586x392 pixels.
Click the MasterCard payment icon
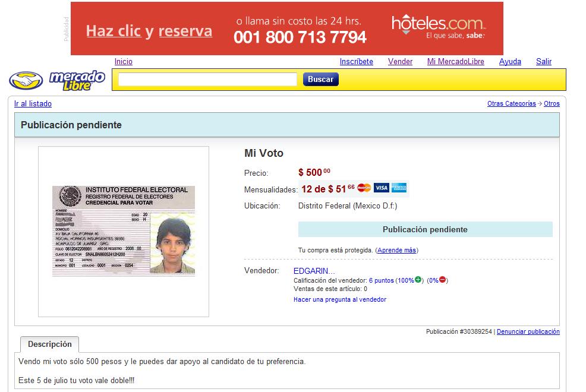point(364,188)
